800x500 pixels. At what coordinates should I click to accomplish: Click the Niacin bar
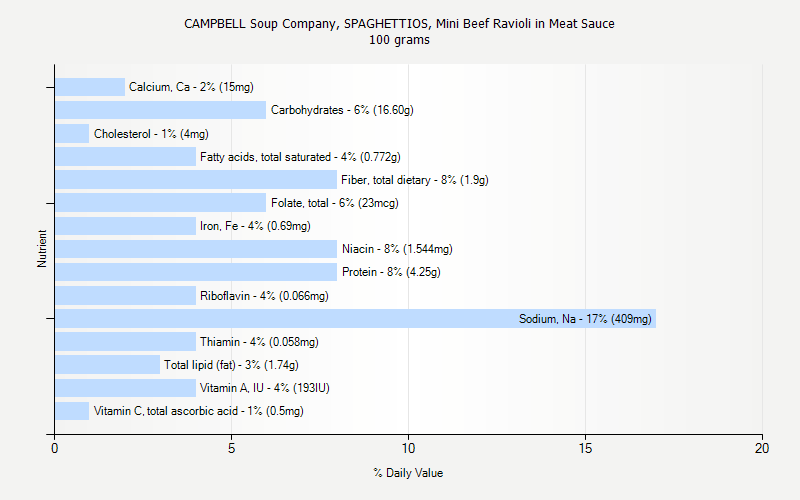(x=196, y=249)
